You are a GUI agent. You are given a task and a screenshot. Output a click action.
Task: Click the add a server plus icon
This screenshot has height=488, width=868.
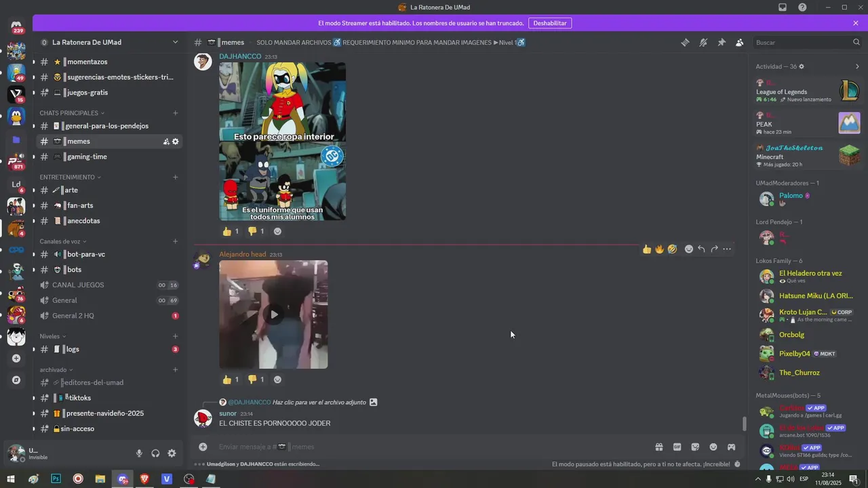[x=16, y=359]
